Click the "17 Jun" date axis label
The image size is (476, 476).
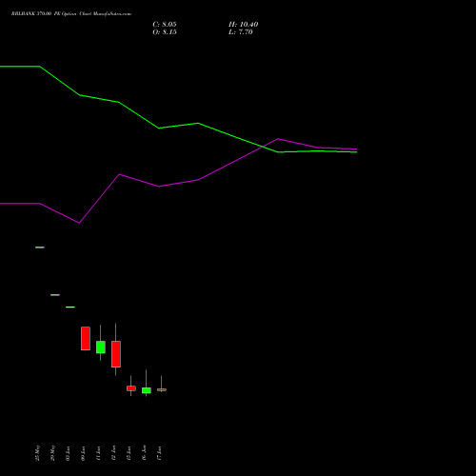point(159,453)
